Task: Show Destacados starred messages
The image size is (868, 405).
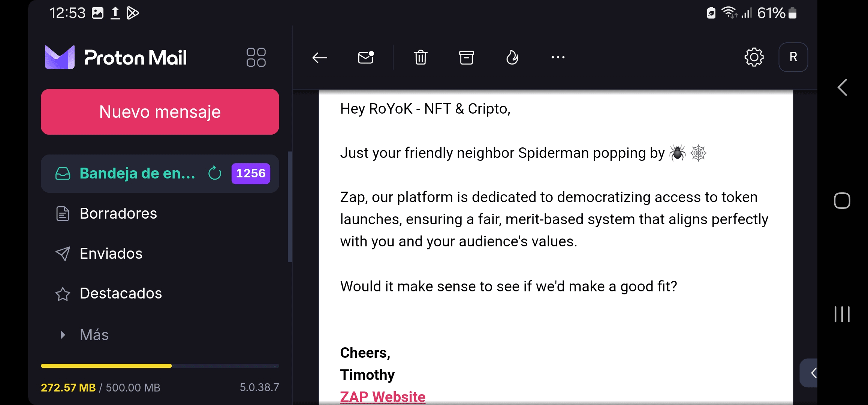Action: point(121,293)
